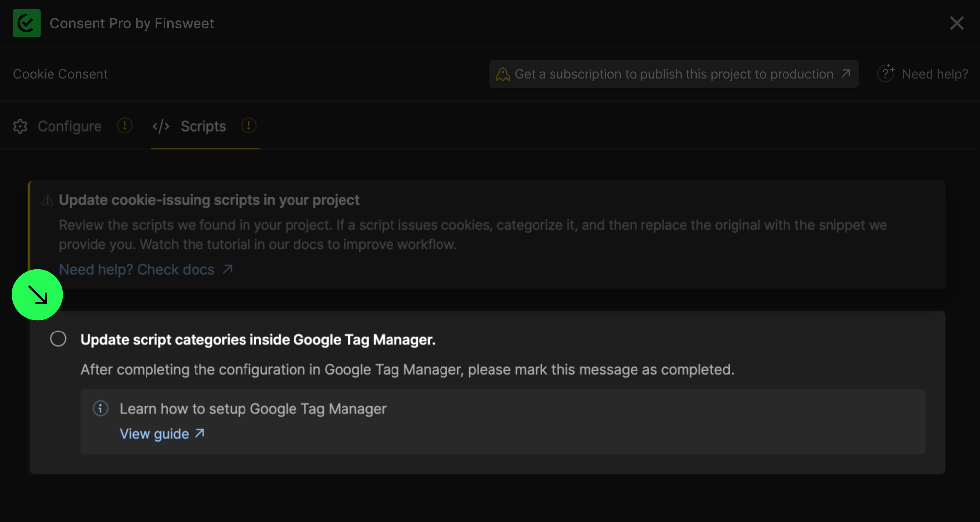Click the Learn how to setup Google Tag Manager text
Viewport: 980px width, 522px height.
click(x=253, y=409)
